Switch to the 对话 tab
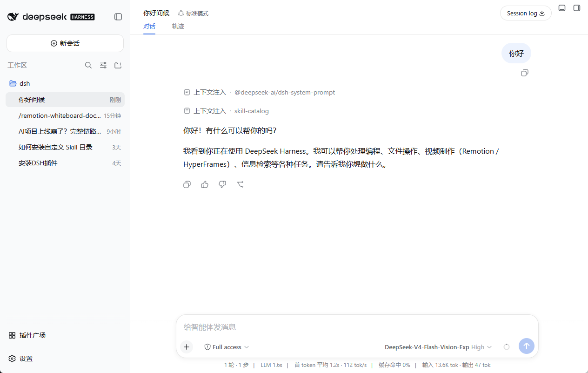Image resolution: width=588 pixels, height=373 pixels. coord(149,27)
